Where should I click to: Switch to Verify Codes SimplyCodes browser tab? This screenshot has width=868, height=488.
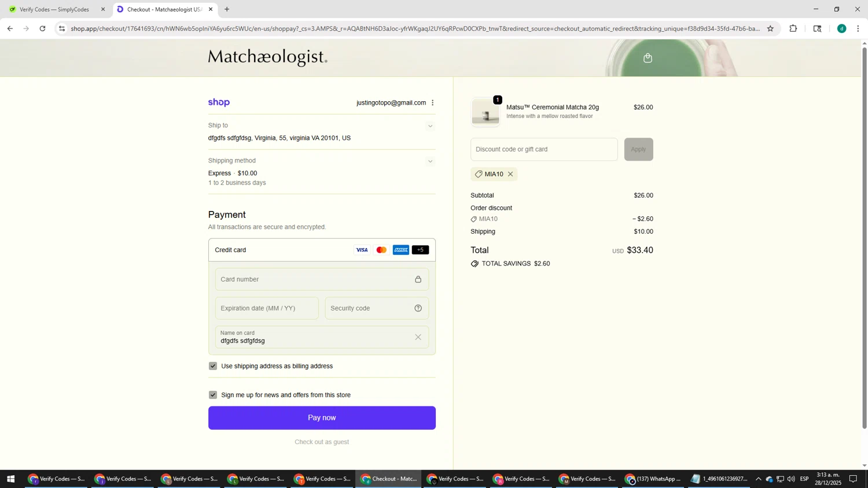55,9
